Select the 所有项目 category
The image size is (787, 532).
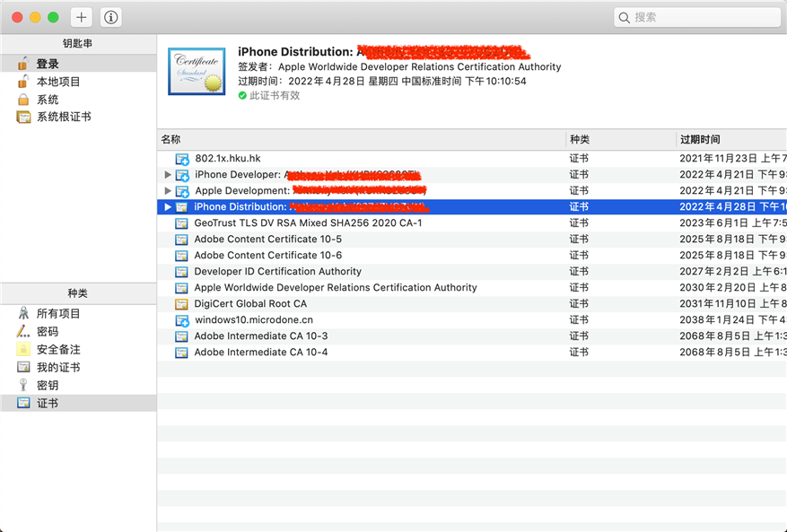click(78, 314)
